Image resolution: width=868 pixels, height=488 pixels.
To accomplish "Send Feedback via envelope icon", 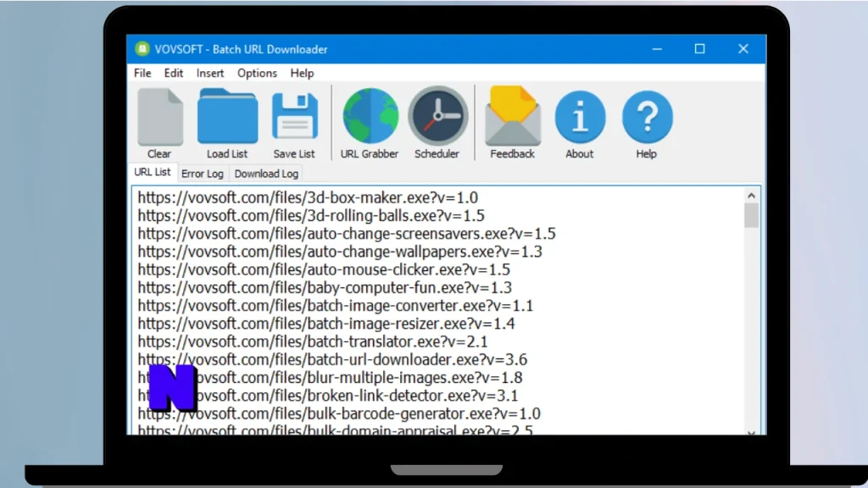I will click(513, 115).
